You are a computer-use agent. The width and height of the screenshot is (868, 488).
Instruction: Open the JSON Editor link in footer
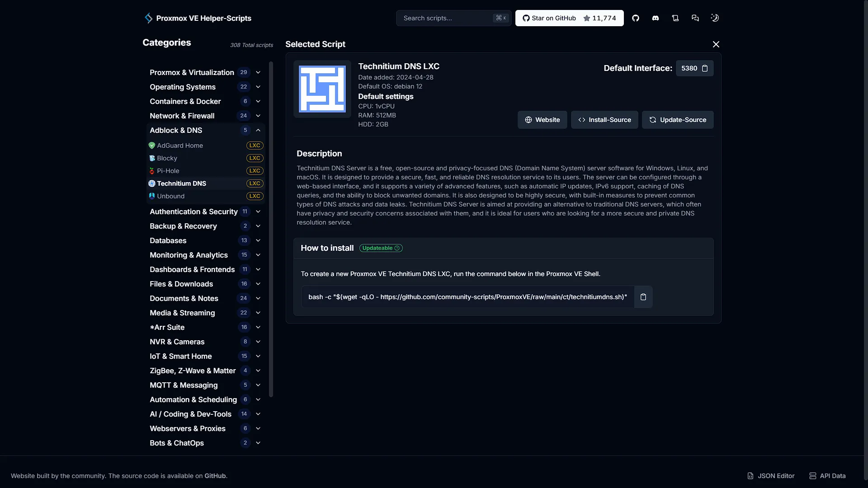click(x=771, y=476)
